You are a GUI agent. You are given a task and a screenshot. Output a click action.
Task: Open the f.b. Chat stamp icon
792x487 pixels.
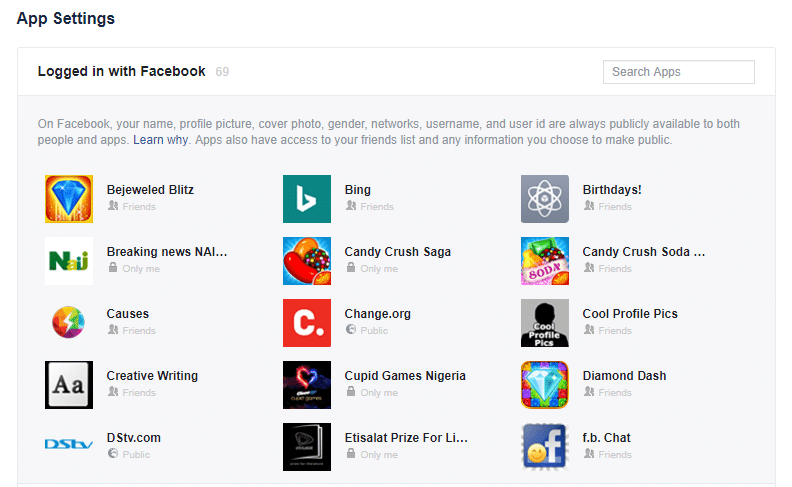pos(544,447)
